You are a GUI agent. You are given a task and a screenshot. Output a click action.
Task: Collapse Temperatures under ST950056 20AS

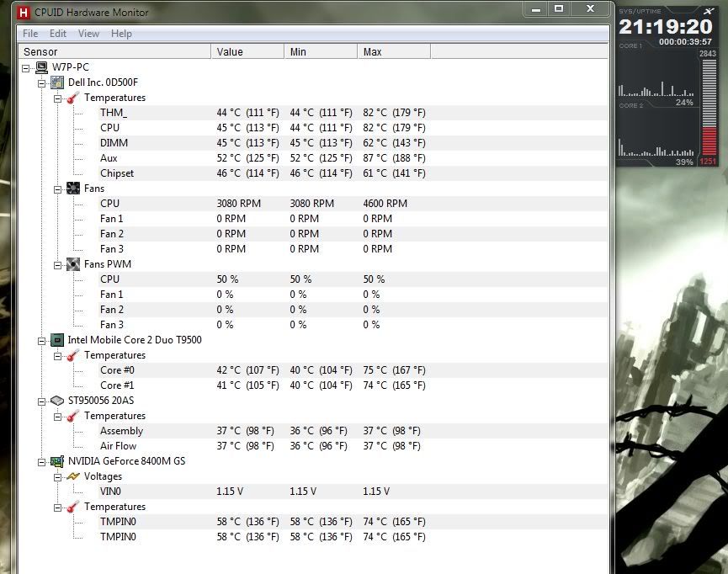(x=57, y=417)
